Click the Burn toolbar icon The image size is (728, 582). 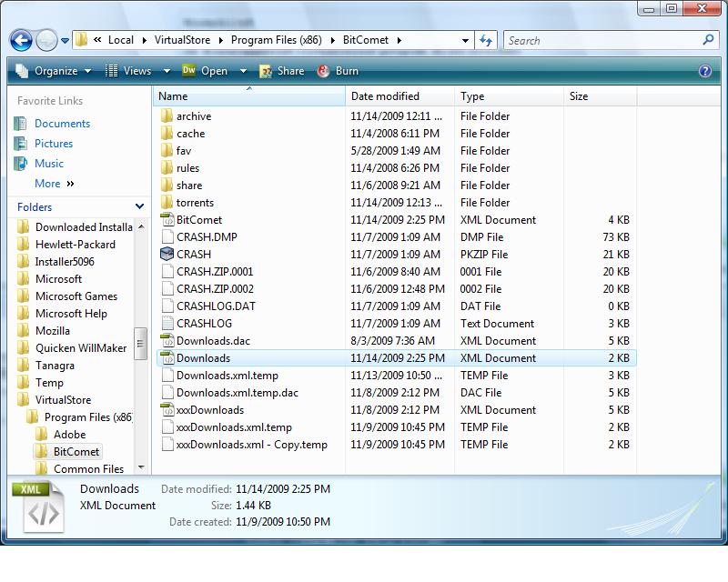pyautogui.click(x=338, y=70)
